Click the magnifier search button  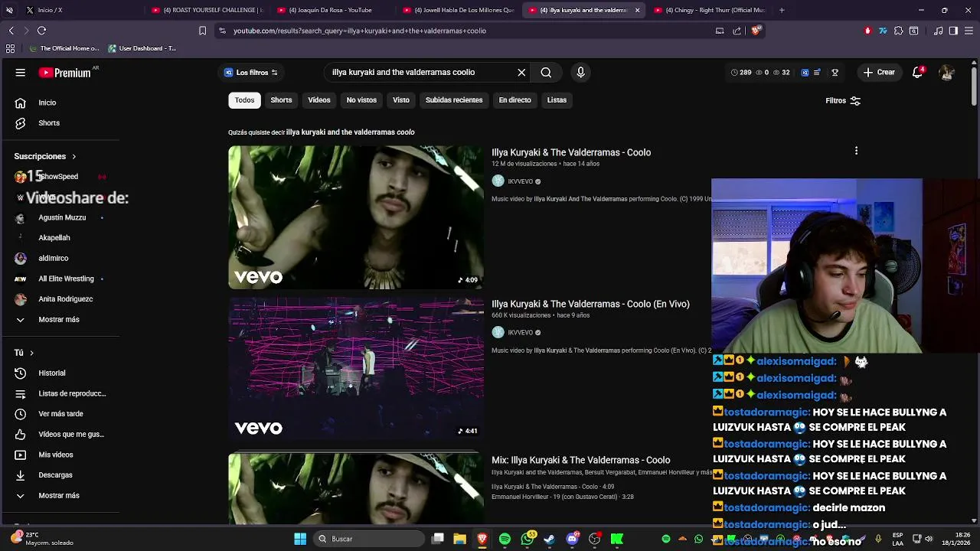pos(546,72)
